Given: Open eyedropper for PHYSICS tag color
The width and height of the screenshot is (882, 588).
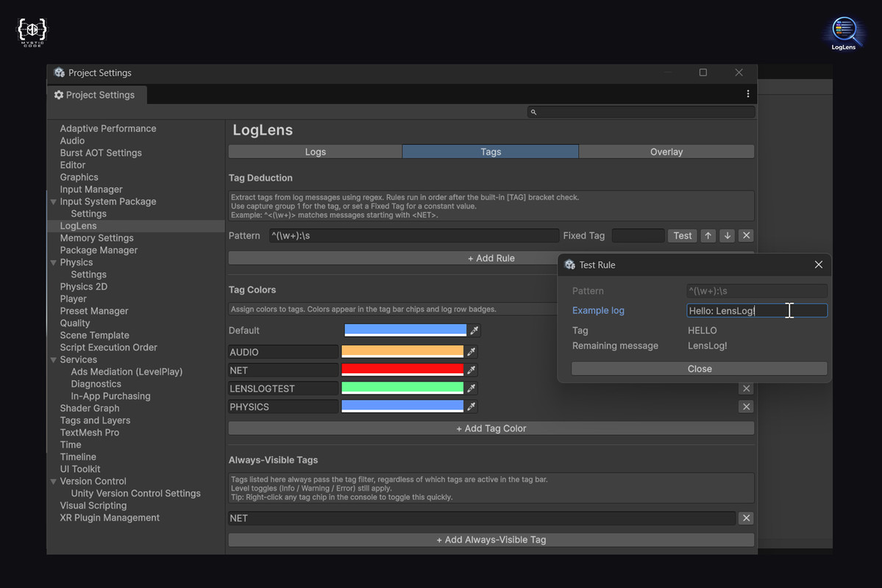Looking at the screenshot, I should pos(472,406).
